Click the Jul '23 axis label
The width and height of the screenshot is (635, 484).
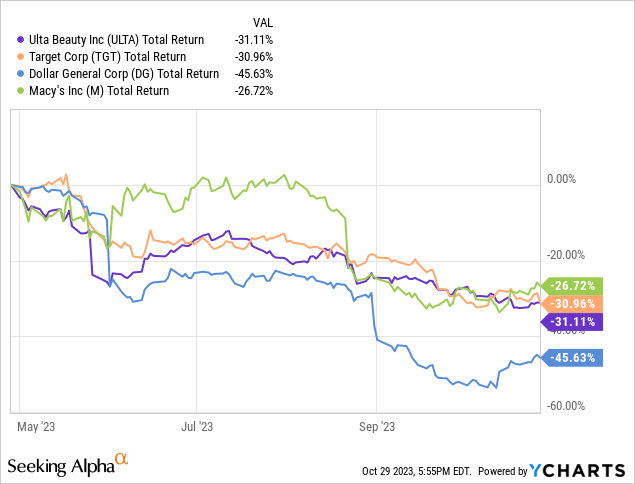(x=197, y=425)
